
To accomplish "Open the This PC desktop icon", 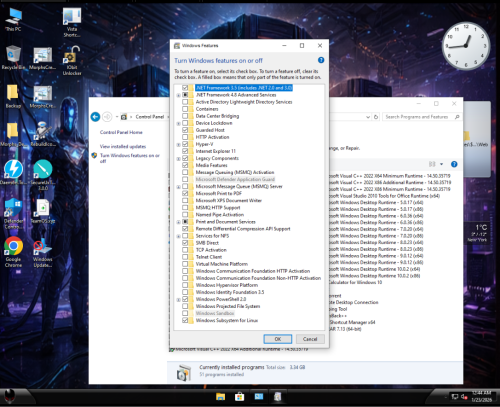I will pyautogui.click(x=13, y=19).
